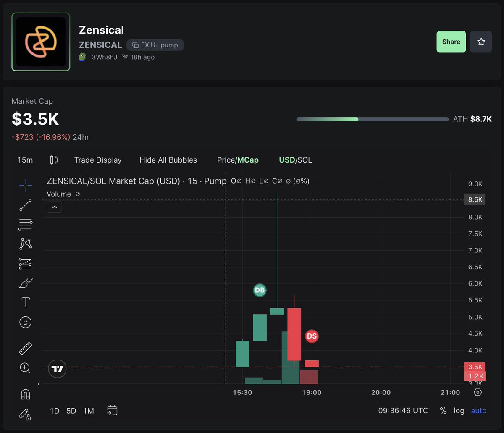The width and height of the screenshot is (504, 433).
Task: Share the Zensical token
Action: click(x=451, y=42)
